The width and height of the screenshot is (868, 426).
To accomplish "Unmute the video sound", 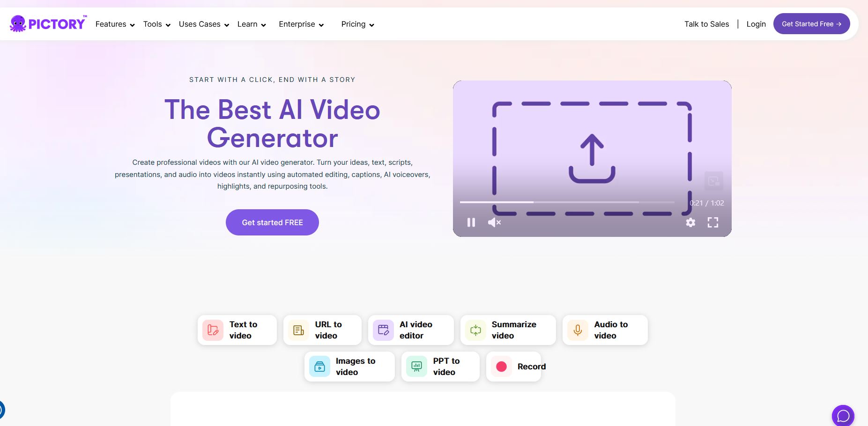I will (x=494, y=222).
